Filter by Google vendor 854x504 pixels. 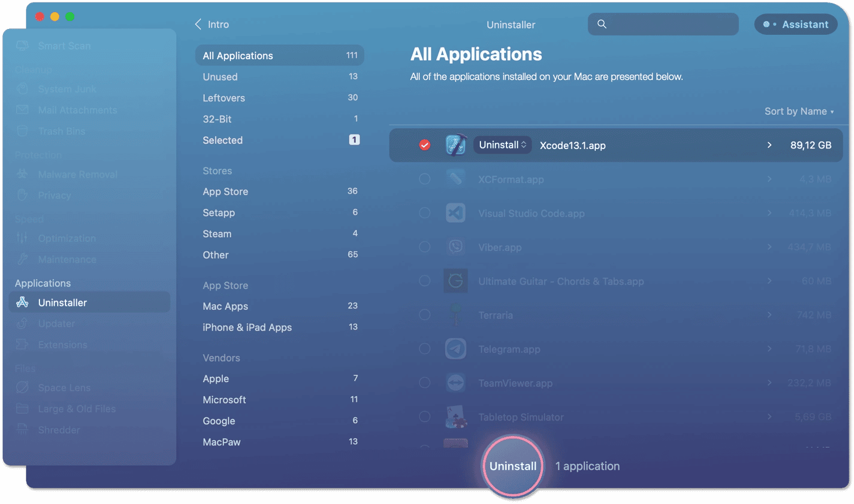280,421
